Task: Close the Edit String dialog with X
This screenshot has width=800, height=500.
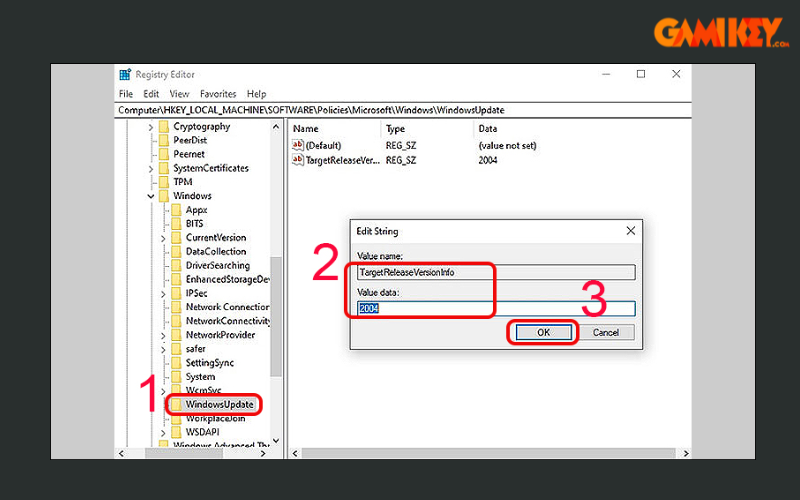Action: point(630,231)
